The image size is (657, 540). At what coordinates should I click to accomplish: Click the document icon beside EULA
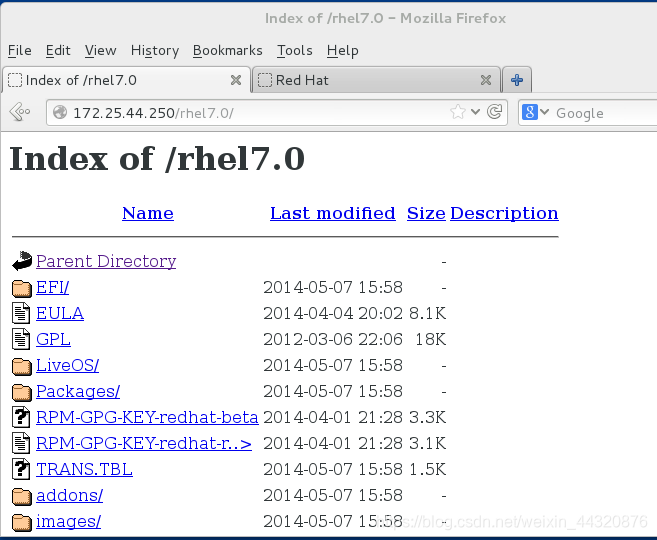point(21,313)
